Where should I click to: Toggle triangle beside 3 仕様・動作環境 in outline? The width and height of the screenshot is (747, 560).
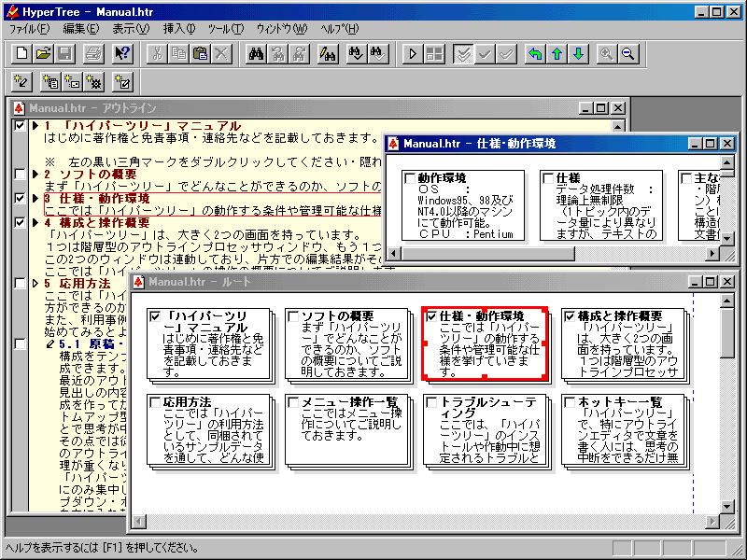tap(35, 198)
